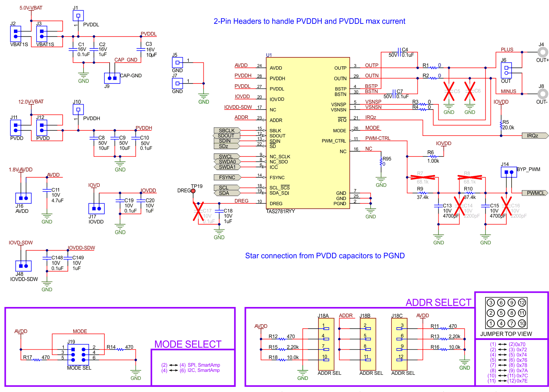Select the FSYNC port symbol

tap(227, 177)
